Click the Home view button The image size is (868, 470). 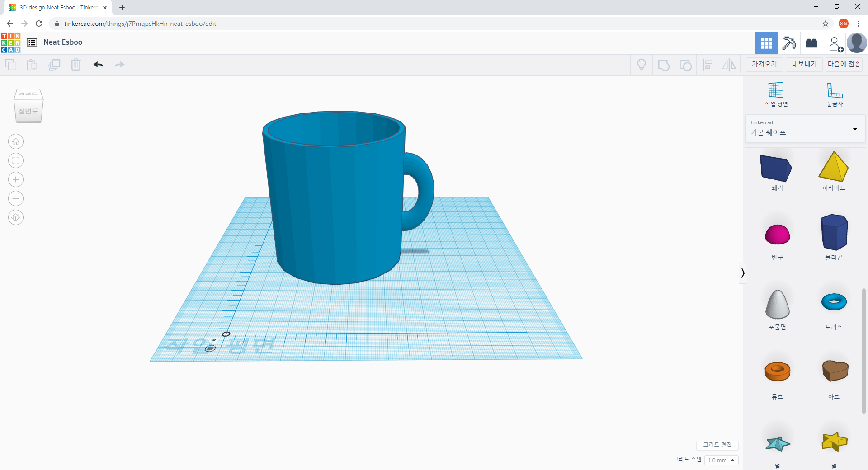pyautogui.click(x=16, y=141)
